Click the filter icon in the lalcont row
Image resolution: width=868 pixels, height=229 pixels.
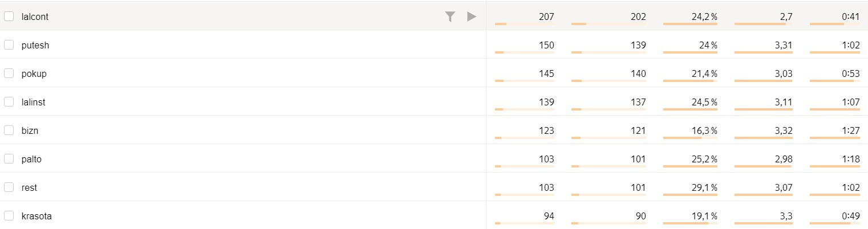pos(450,17)
